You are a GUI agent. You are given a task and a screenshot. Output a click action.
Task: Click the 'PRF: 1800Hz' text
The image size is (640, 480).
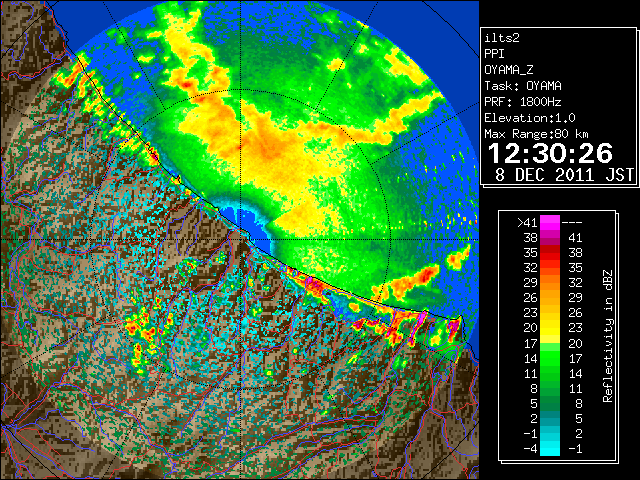tap(523, 102)
